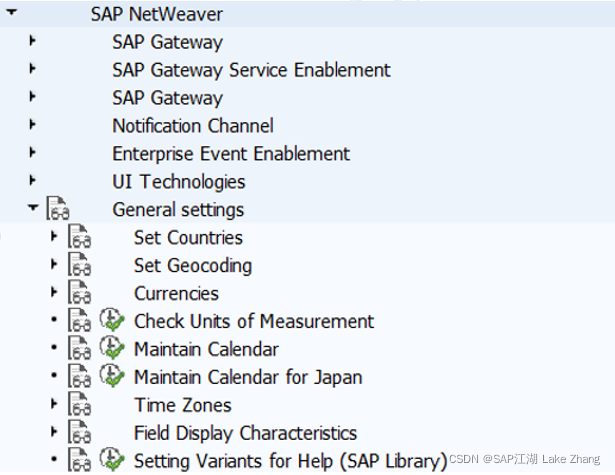This screenshot has height=475, width=615.
Task: Expand Enterprise Event Enablement node
Action: tap(33, 152)
